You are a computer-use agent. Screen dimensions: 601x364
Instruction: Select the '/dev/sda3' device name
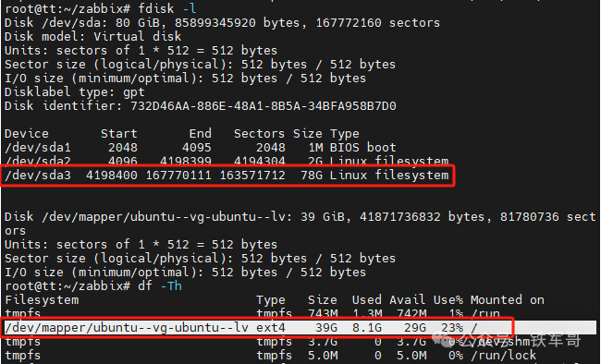38,176
